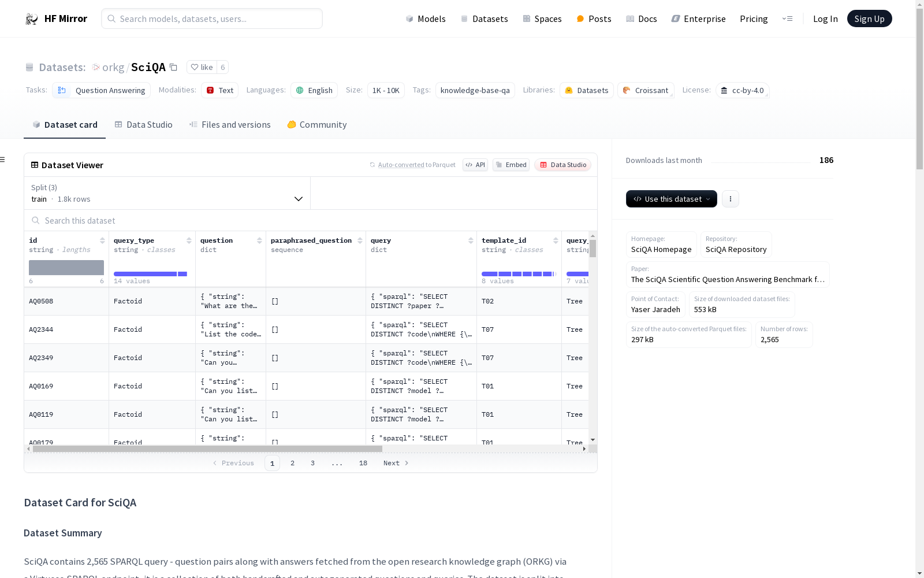This screenshot has height=578, width=924.
Task: Go to page 2 of dataset rows
Action: click(293, 463)
